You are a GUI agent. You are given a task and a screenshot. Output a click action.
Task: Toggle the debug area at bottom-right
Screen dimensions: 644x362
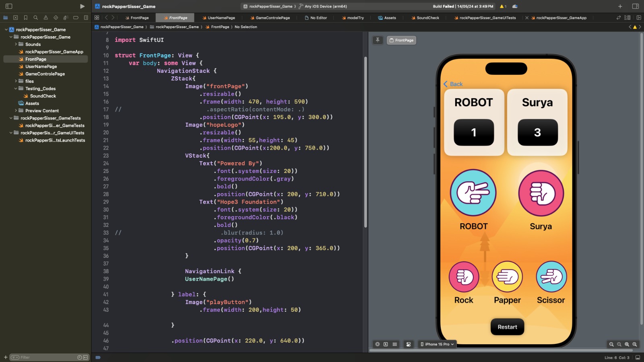638,358
